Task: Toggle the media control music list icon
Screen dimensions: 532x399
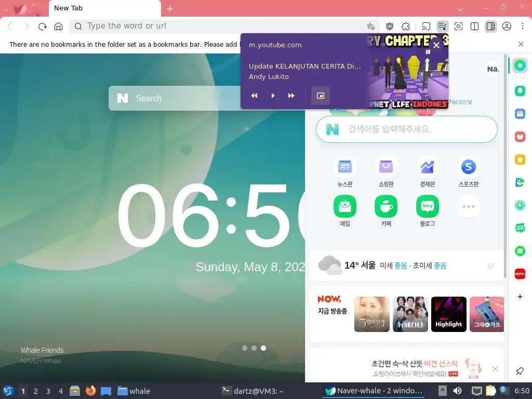Action: click(x=442, y=26)
